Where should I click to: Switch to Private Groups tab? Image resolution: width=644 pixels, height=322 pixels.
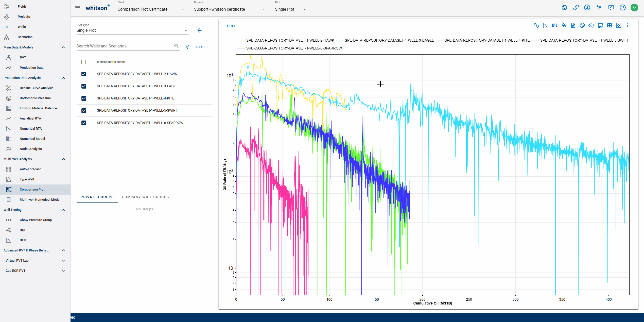tap(97, 197)
